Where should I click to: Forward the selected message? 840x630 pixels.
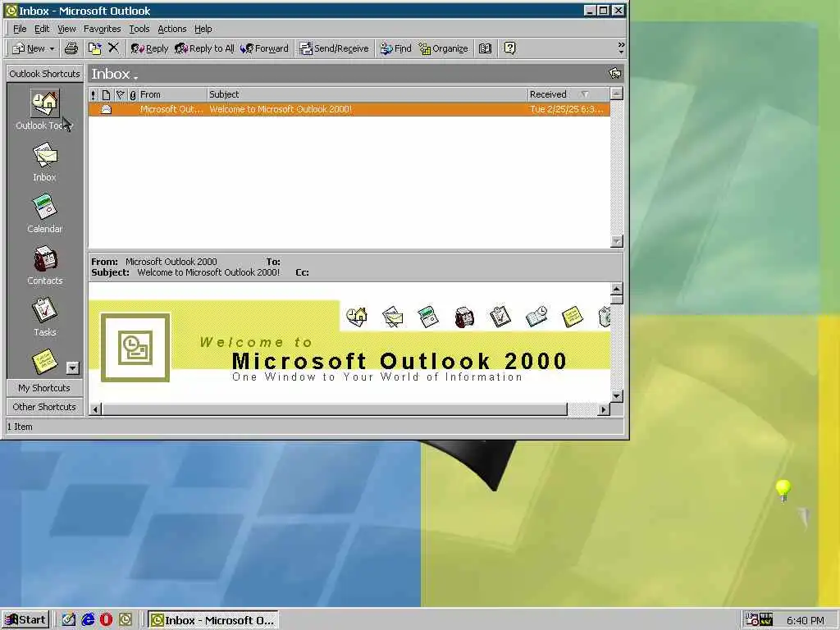pyautogui.click(x=265, y=48)
